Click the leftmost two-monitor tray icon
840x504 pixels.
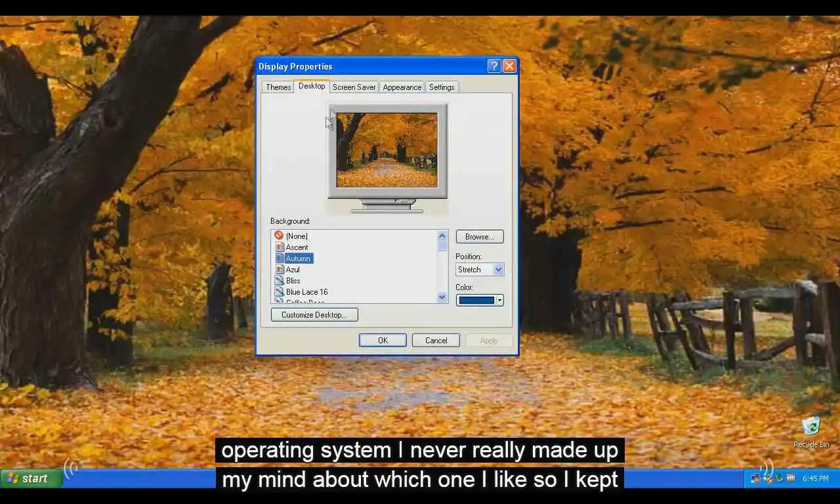pos(756,478)
